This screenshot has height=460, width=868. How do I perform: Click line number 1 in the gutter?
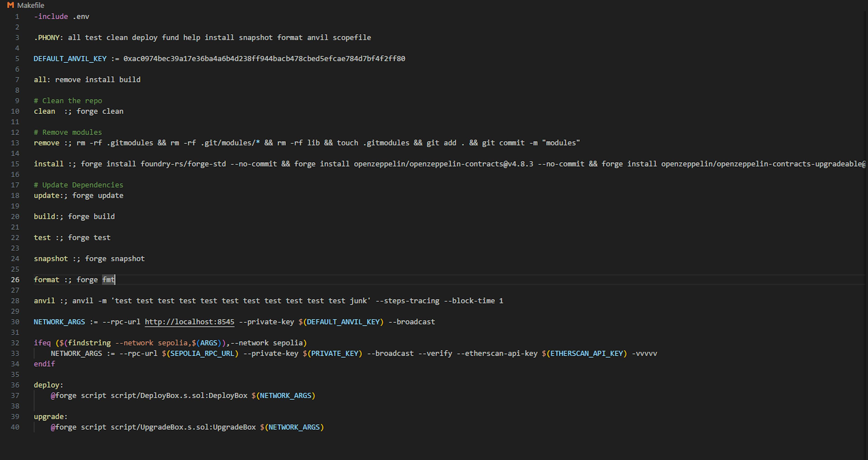[17, 16]
